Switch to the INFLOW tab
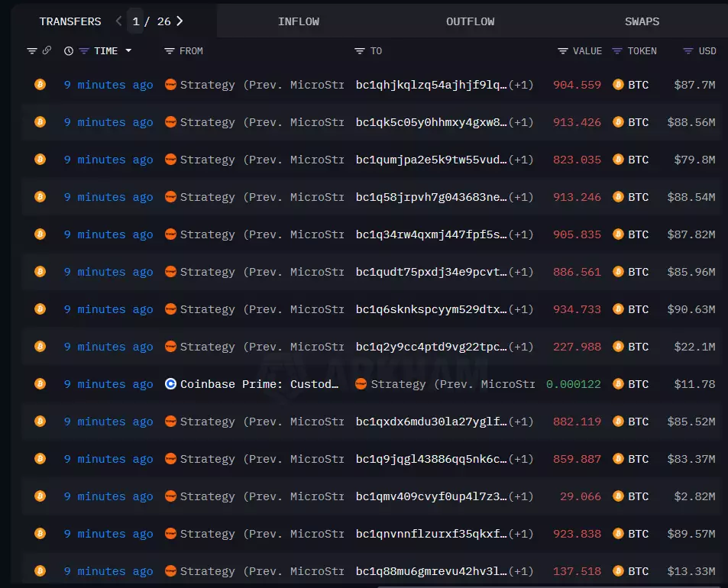The height and width of the screenshot is (588, 728). tap(299, 21)
